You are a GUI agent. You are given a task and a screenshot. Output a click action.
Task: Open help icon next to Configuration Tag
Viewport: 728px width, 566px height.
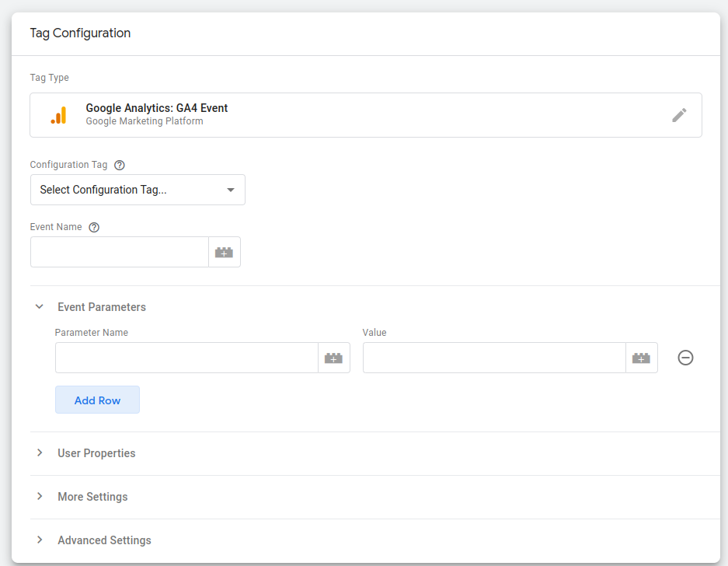[x=120, y=165]
